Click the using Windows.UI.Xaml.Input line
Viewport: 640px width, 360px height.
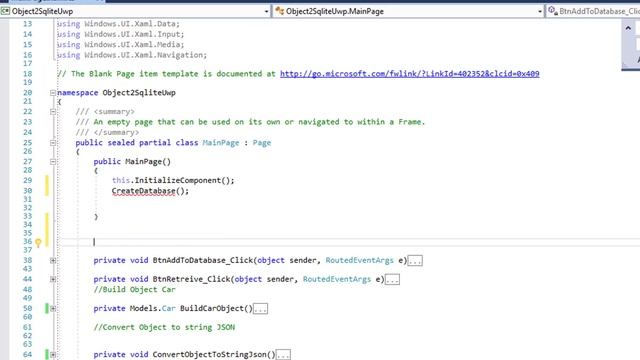(120, 35)
